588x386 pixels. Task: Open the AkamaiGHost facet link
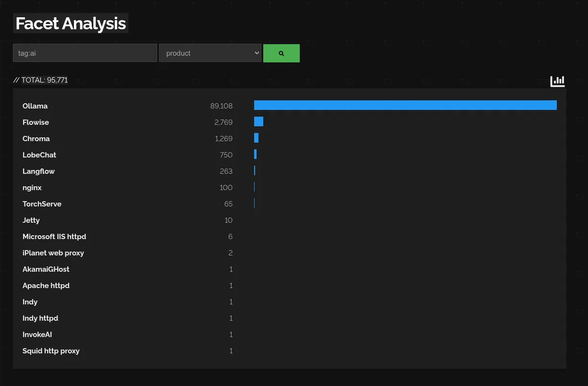pos(46,269)
